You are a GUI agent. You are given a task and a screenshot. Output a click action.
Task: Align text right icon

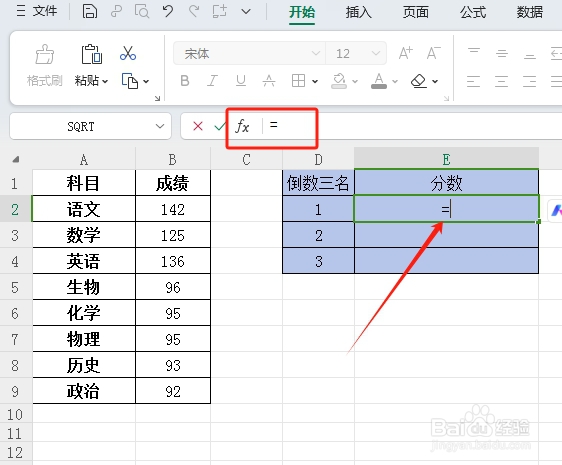click(530, 81)
